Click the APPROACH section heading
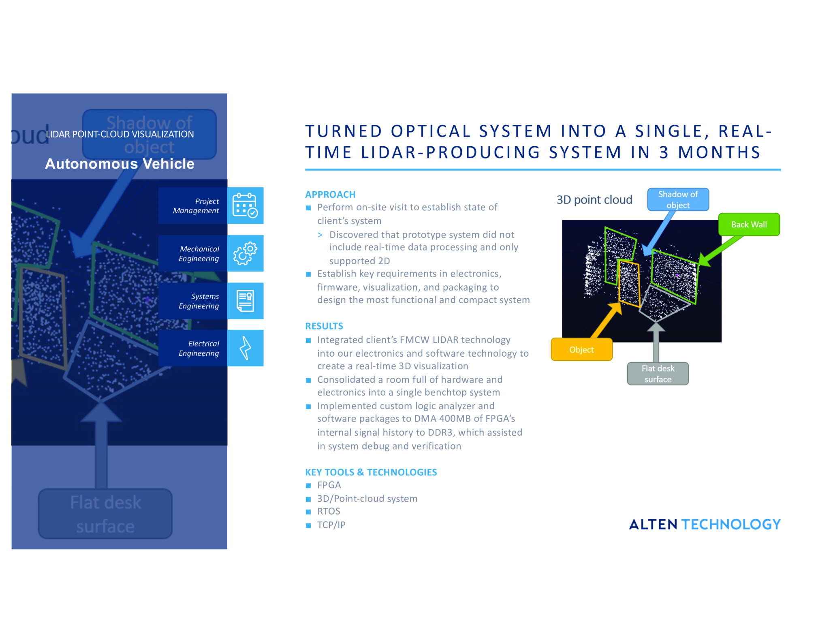Viewport: 833px width, 644px height. tap(330, 195)
